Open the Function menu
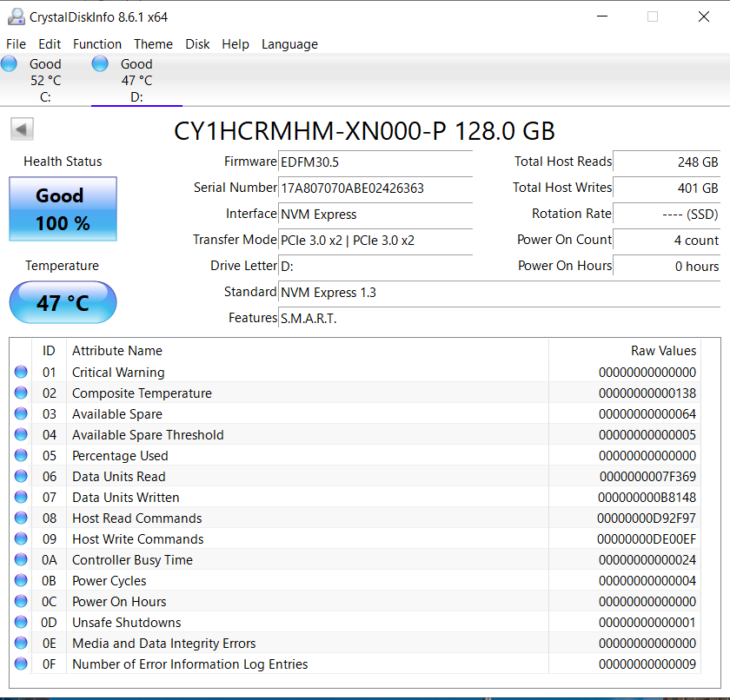730x700 pixels. tap(97, 44)
